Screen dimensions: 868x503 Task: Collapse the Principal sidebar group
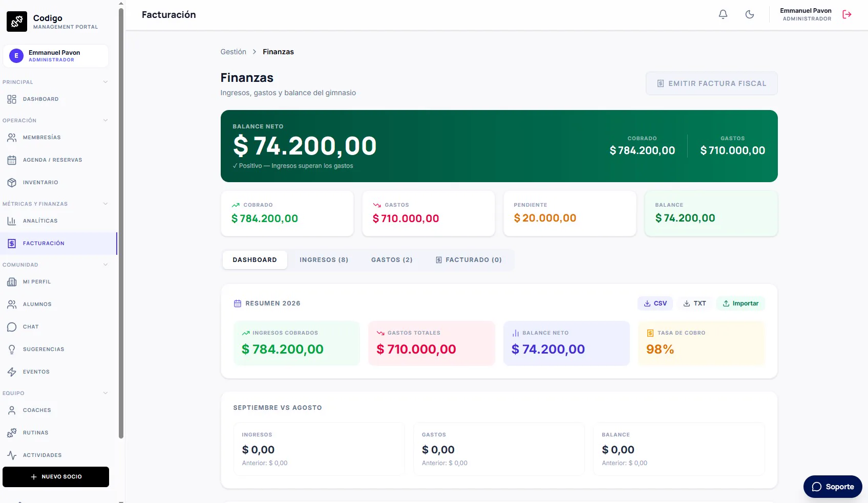105,82
